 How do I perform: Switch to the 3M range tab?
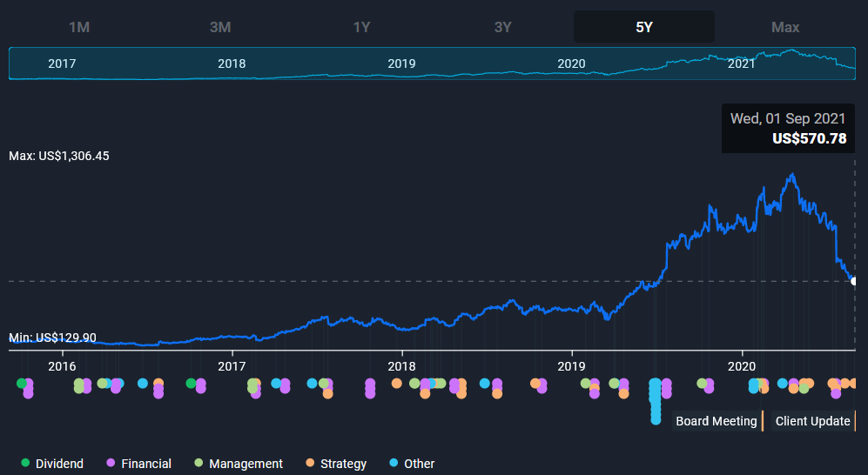220,27
